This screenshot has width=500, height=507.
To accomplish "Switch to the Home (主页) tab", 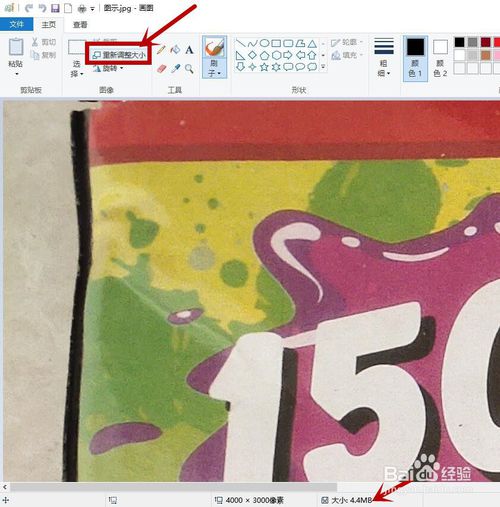I will 49,24.
